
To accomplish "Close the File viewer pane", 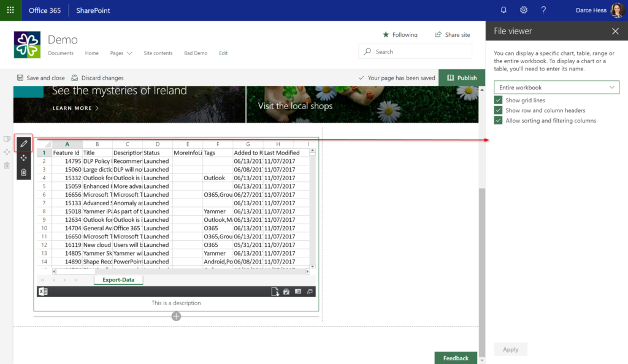I will [615, 31].
